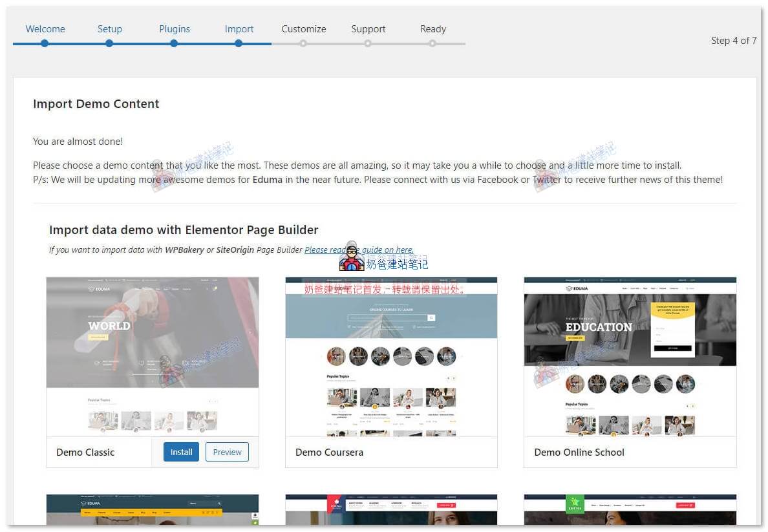Select the Import wizard step label
Screen dimensions: 768x532
pos(239,29)
